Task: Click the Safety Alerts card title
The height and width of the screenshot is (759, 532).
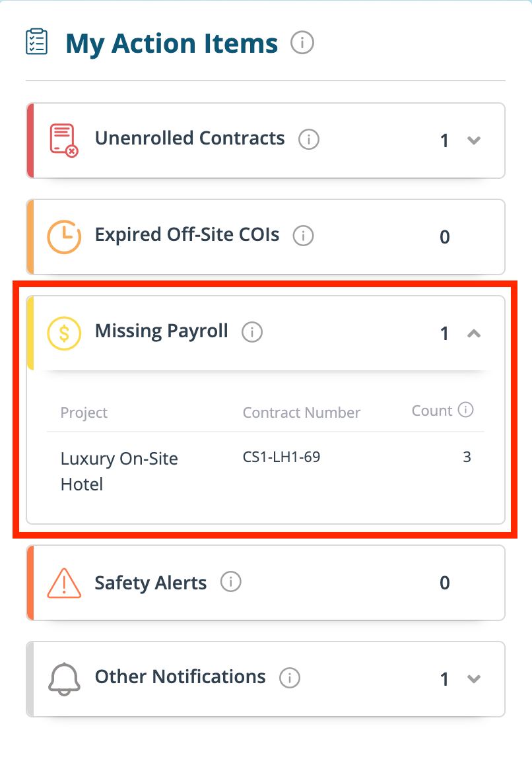Action: (150, 583)
